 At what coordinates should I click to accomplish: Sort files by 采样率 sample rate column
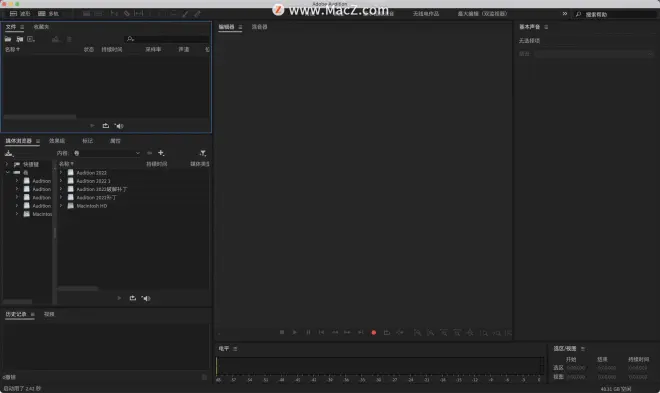click(153, 50)
